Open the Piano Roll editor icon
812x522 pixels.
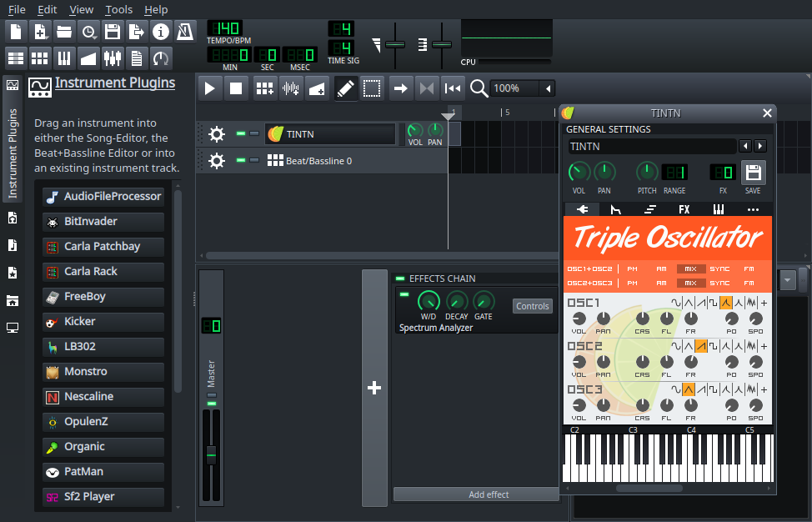click(x=63, y=58)
